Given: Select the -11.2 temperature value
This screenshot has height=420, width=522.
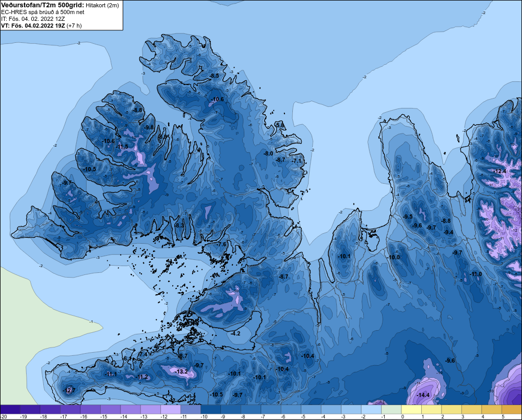Looking at the screenshot, I should (x=142, y=377).
